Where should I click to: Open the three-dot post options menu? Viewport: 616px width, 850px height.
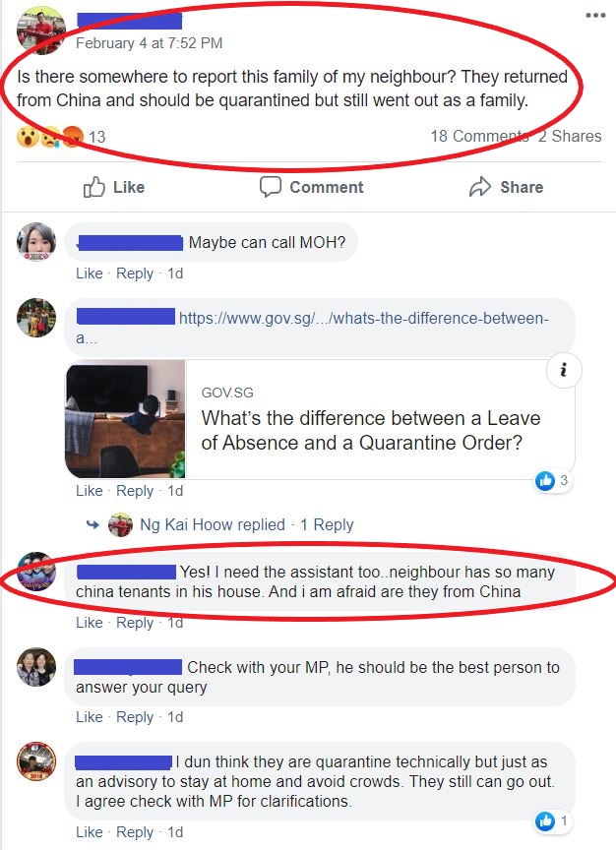click(x=595, y=15)
